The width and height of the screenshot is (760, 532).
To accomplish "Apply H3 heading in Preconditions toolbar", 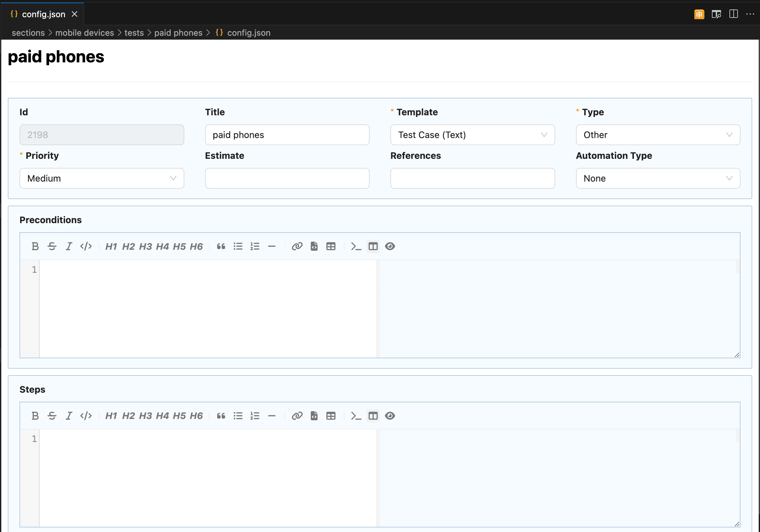I will (145, 246).
